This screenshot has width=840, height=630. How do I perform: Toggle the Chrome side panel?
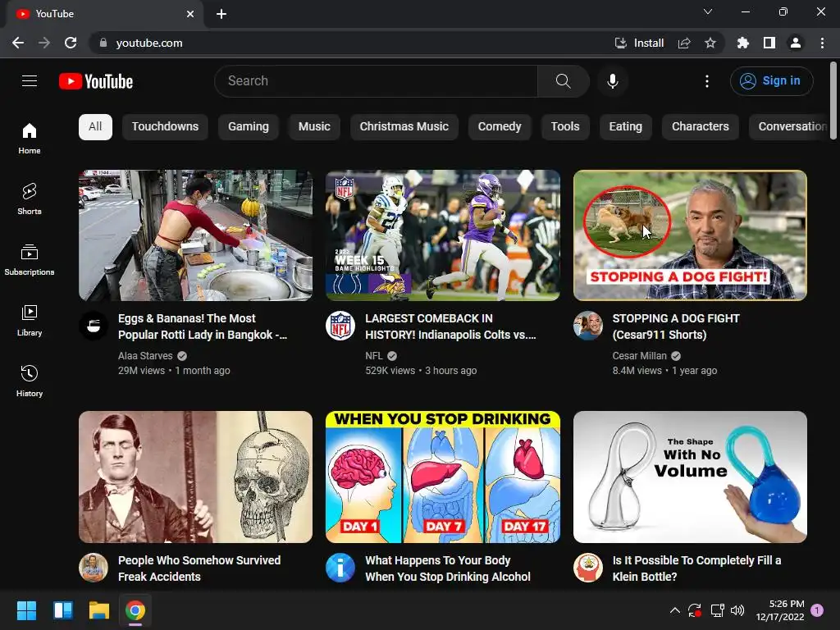pyautogui.click(x=769, y=43)
